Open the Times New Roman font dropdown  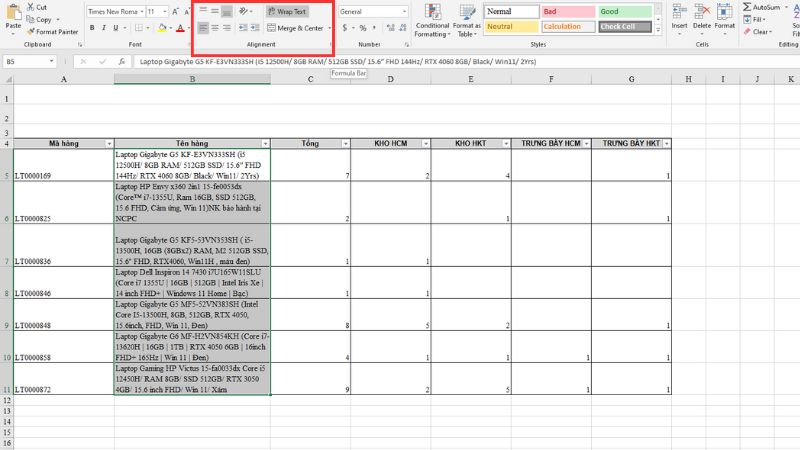(x=141, y=11)
